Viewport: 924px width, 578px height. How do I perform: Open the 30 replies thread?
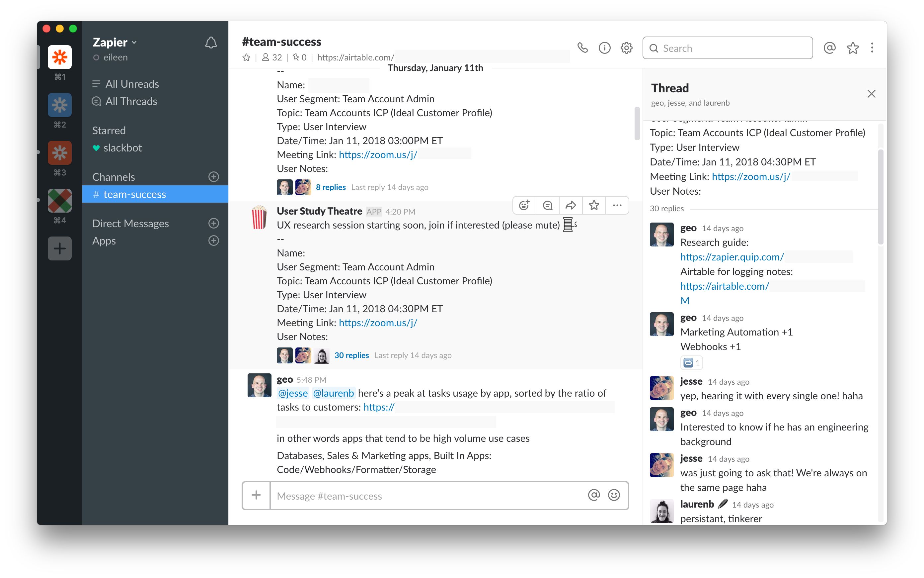point(352,355)
